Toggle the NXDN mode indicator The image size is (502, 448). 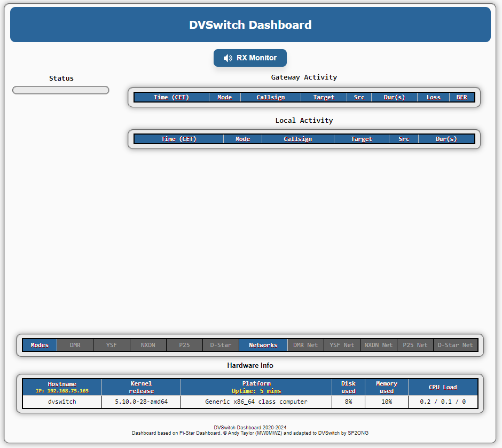click(x=148, y=345)
